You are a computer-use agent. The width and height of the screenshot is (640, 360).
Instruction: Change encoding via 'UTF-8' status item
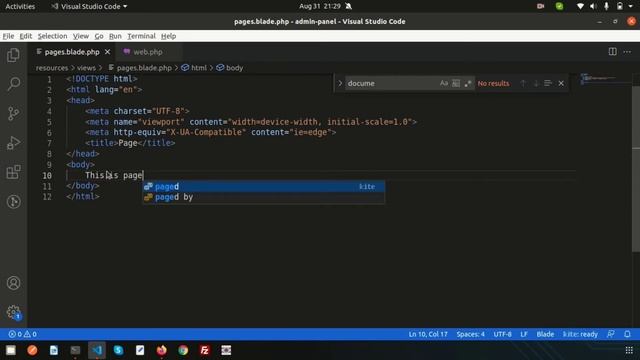point(502,334)
